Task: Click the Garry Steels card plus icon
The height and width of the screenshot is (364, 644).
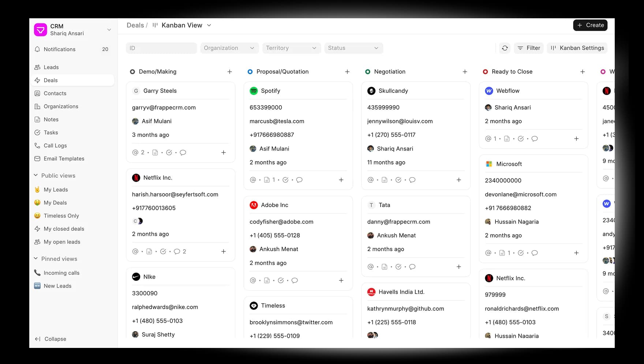Action: click(x=224, y=152)
